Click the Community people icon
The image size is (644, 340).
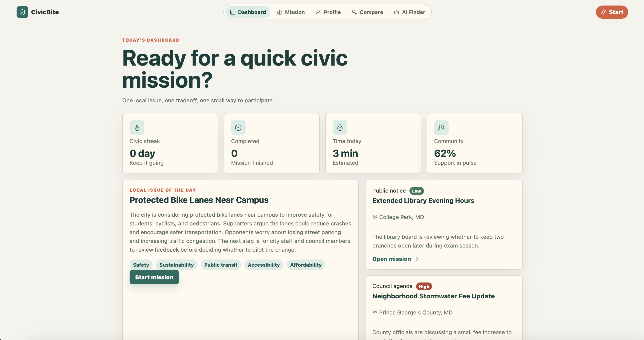441,128
